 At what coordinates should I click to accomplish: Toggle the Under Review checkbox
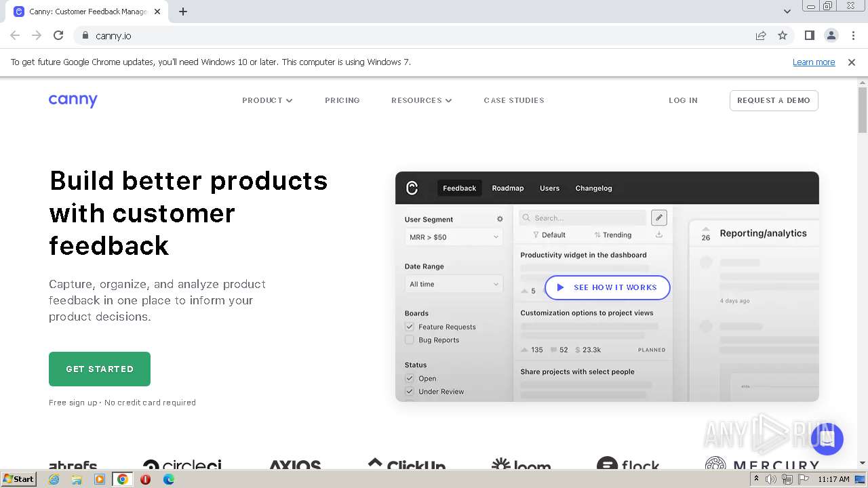[410, 391]
